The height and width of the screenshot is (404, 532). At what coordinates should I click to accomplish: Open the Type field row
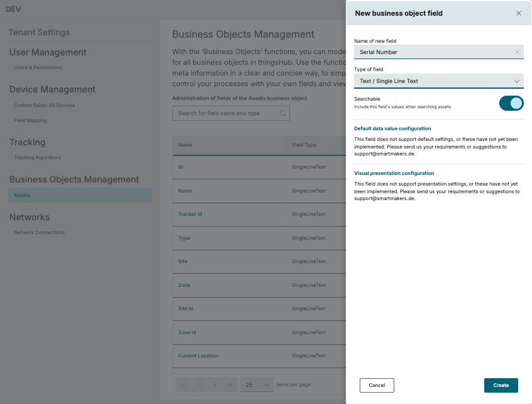pos(259,238)
